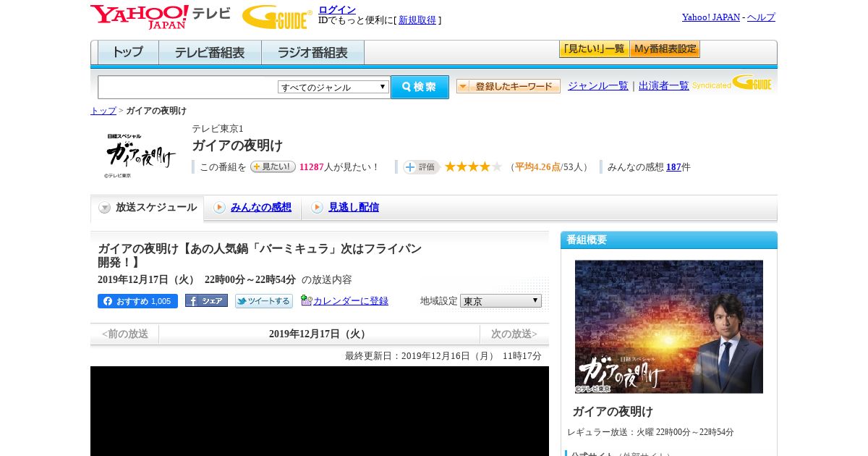This screenshot has height=456, width=868.
Task: Switch to the みんなの感想 tab
Action: [261, 207]
